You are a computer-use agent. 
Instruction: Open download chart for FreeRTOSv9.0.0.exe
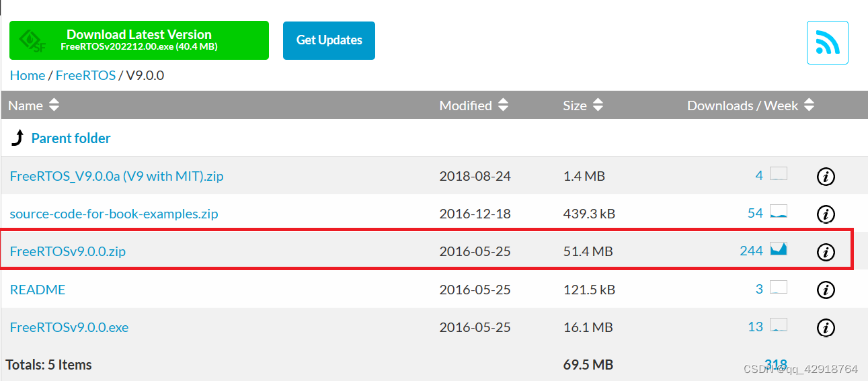tap(779, 325)
